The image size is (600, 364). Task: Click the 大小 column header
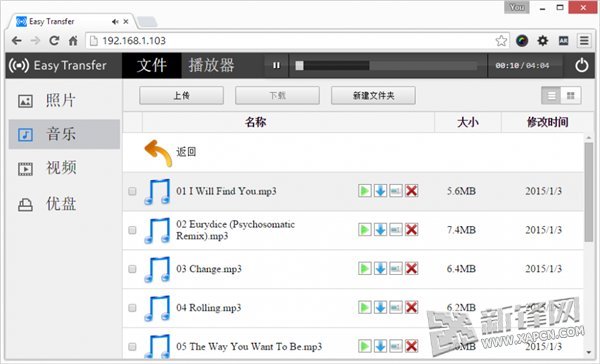(x=468, y=122)
